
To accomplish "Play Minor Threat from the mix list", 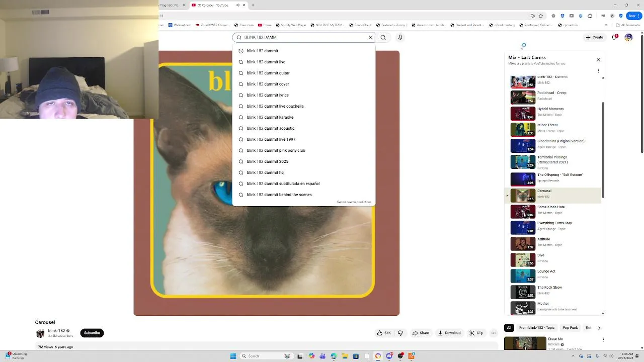I will [x=553, y=129].
